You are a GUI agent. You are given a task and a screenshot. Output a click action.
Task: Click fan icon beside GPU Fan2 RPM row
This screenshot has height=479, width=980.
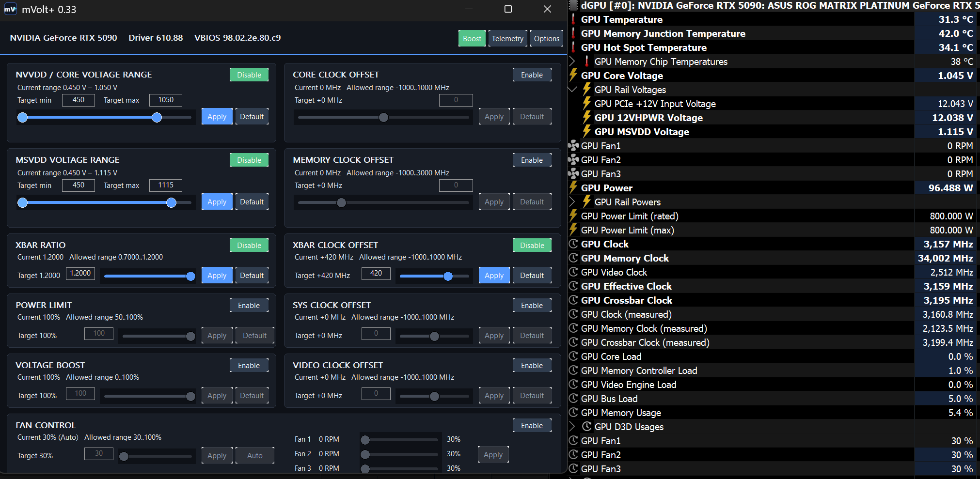[x=573, y=160]
